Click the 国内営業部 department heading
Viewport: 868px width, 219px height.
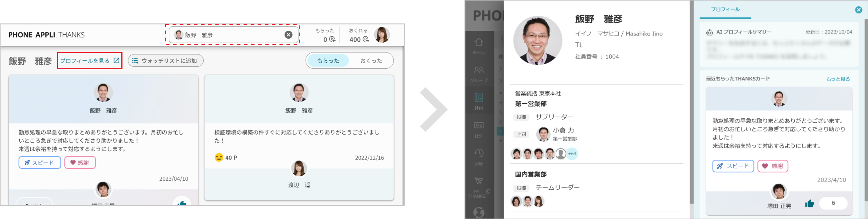(x=530, y=174)
